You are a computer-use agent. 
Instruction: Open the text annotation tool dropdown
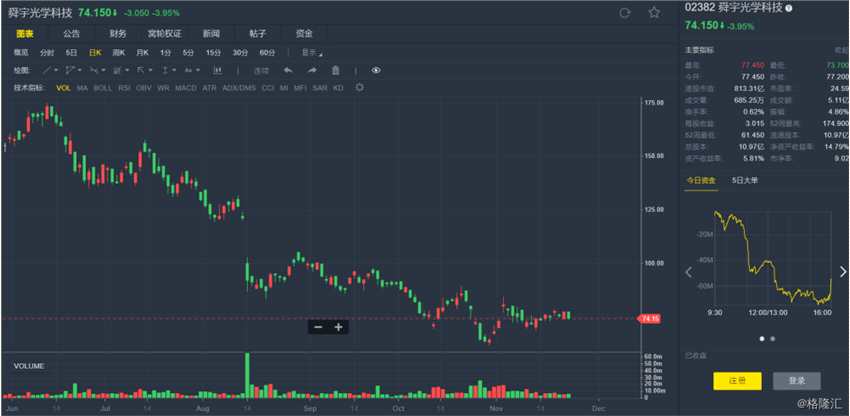(x=192, y=70)
